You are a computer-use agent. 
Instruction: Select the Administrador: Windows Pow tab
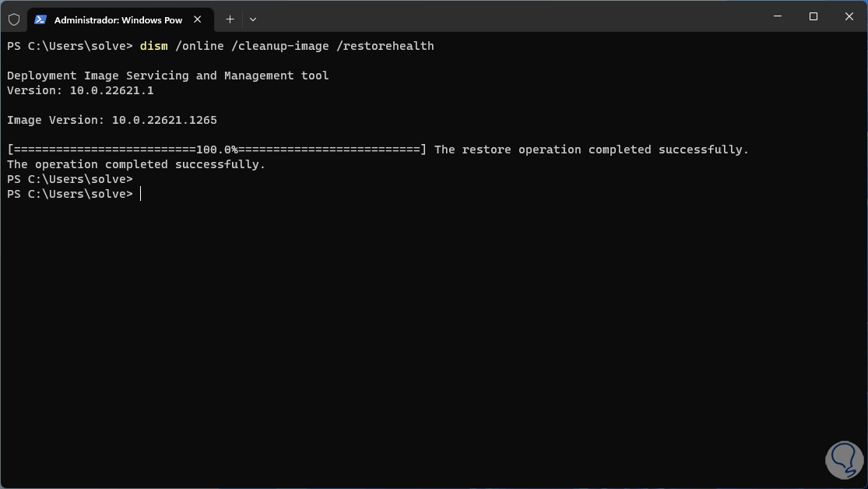tap(117, 19)
